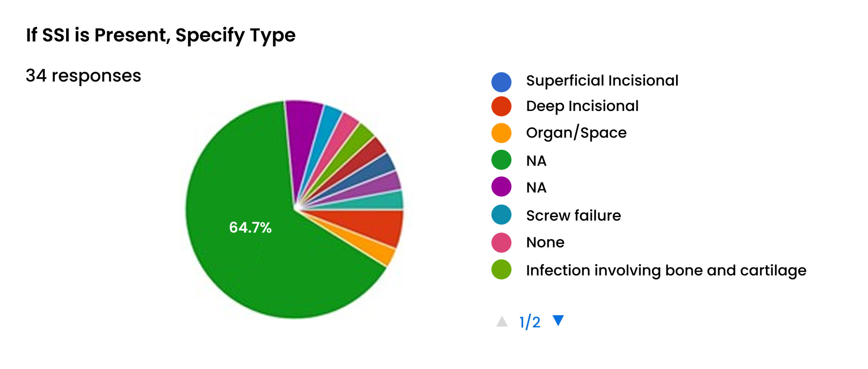Click the 1/2 legend page indicator
Screen dimensions: 868x369
coord(530,322)
